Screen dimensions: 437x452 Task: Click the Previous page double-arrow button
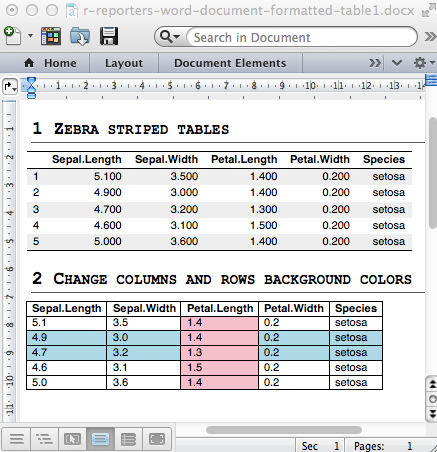[432, 384]
